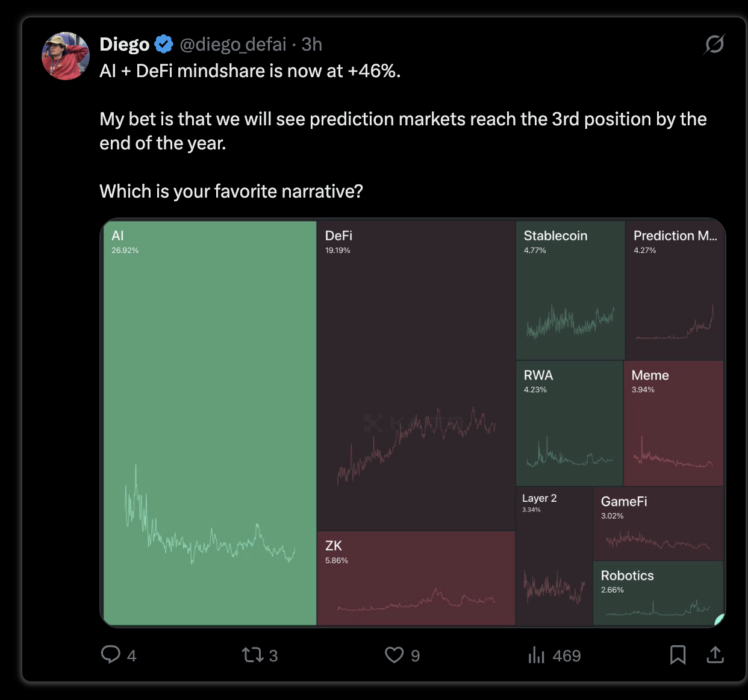Open the Diego display name link
This screenshot has height=700, width=748.
coord(124,44)
